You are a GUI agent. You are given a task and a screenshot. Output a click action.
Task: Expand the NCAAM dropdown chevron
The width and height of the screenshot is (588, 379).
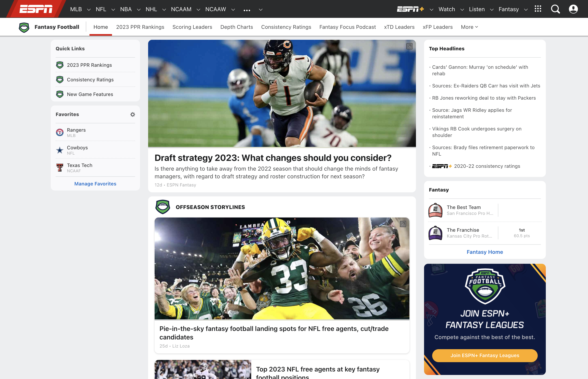[x=198, y=10]
